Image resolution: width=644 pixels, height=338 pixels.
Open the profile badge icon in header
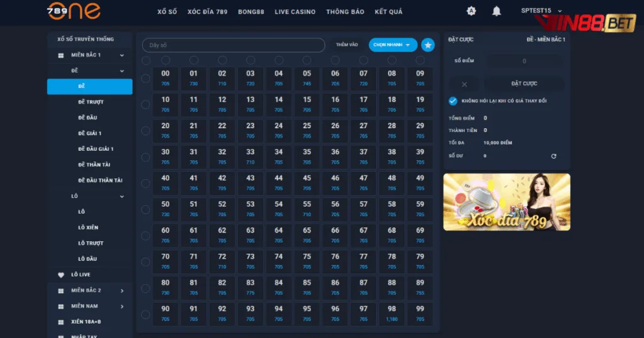tap(471, 11)
